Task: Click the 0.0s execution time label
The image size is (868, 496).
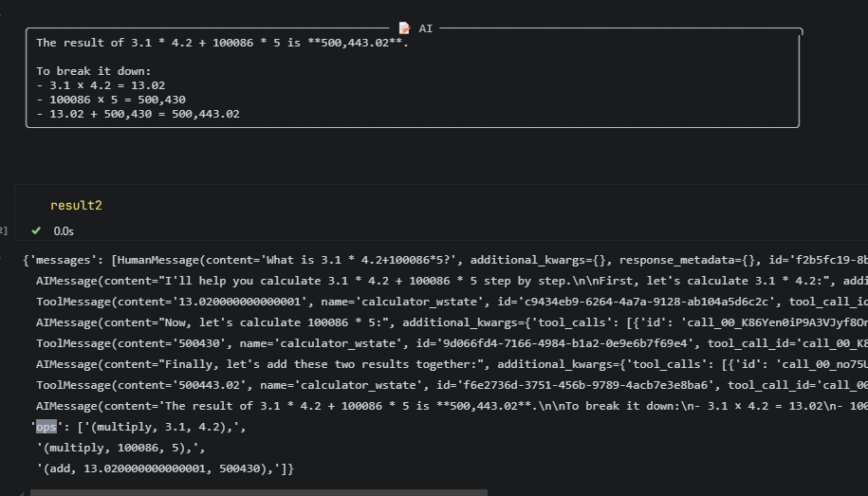Action: click(x=64, y=231)
